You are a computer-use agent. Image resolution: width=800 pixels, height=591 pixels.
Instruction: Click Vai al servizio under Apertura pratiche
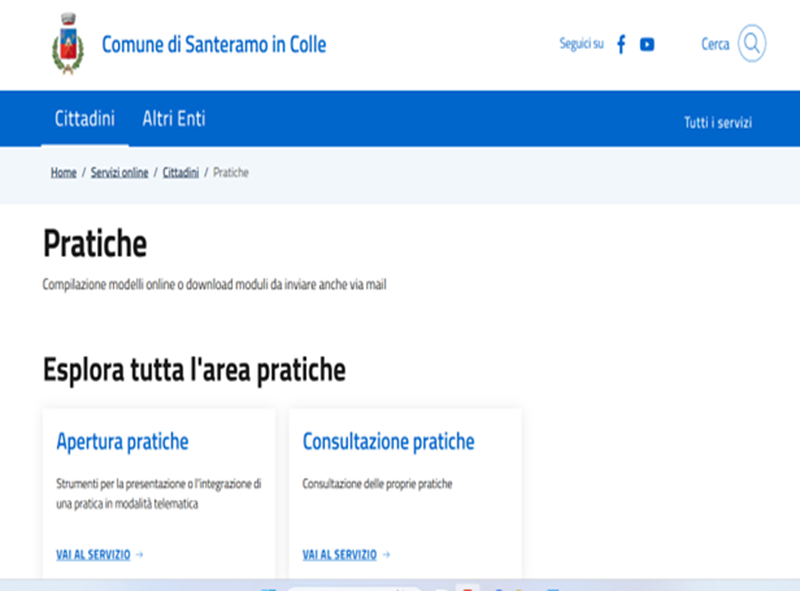point(93,554)
